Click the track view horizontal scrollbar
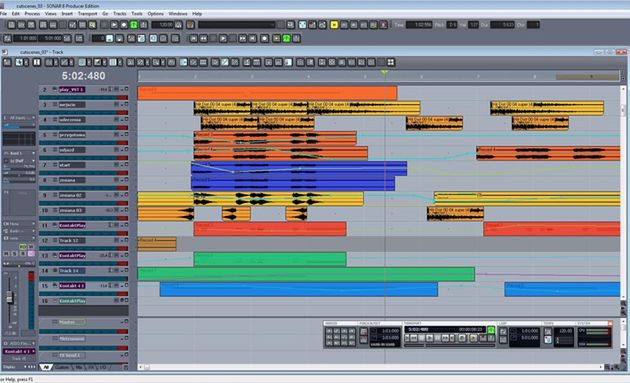 coord(373,367)
